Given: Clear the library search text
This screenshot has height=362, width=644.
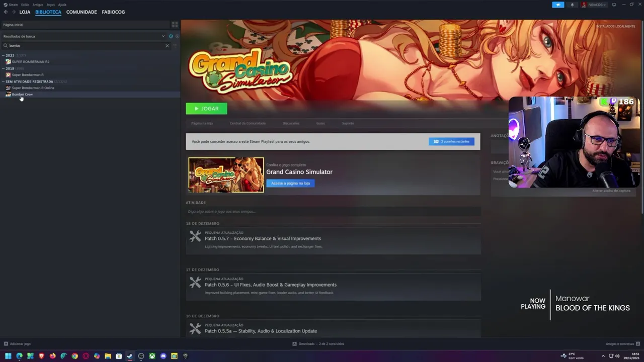Looking at the screenshot, I should click(167, 46).
